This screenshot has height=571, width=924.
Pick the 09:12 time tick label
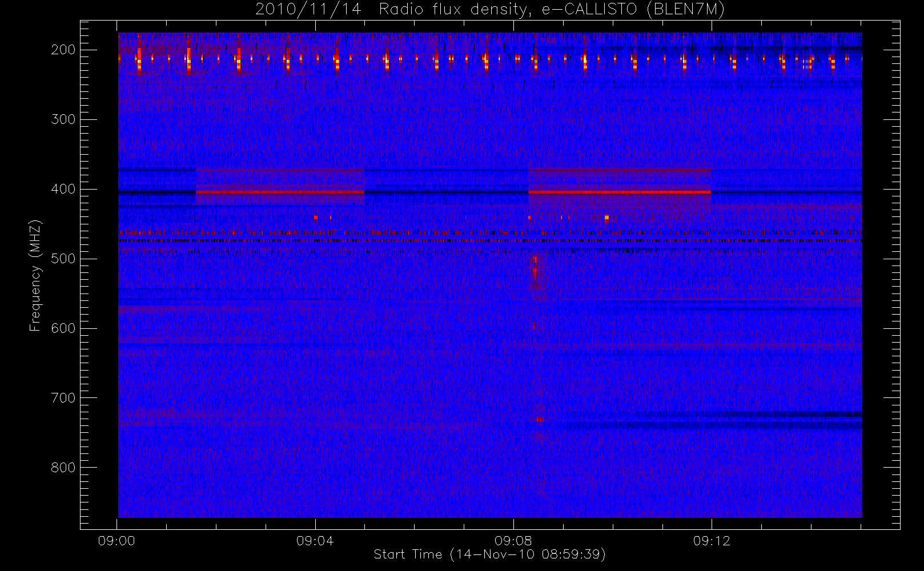711,541
